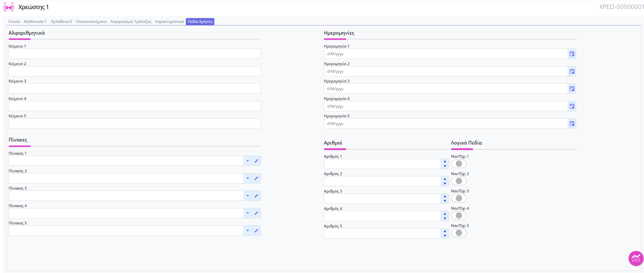This screenshot has width=644, height=273.
Task: Open calendar picker for Ημερομηνία 2
Action: pos(572,71)
